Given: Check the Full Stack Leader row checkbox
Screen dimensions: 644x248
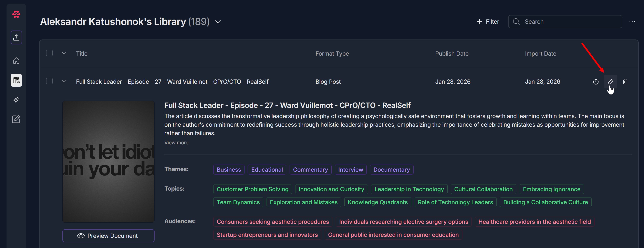Looking at the screenshot, I should (x=49, y=81).
